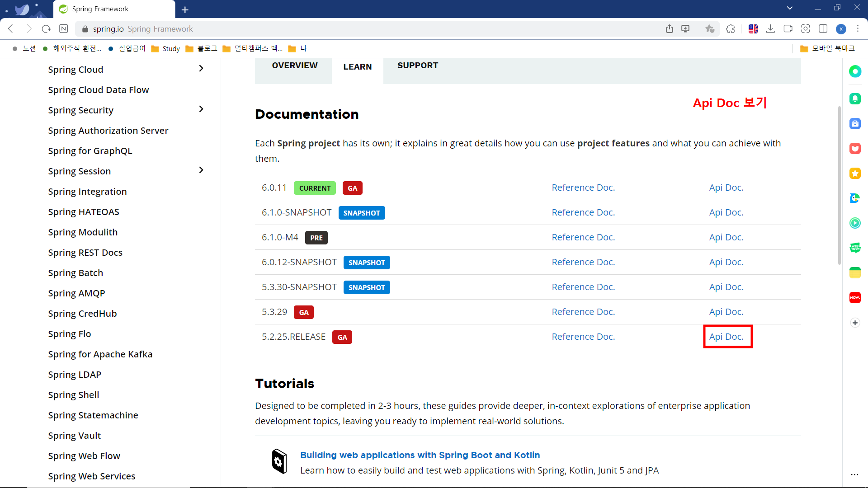Open the extensions puzzle icon

pos(731,29)
